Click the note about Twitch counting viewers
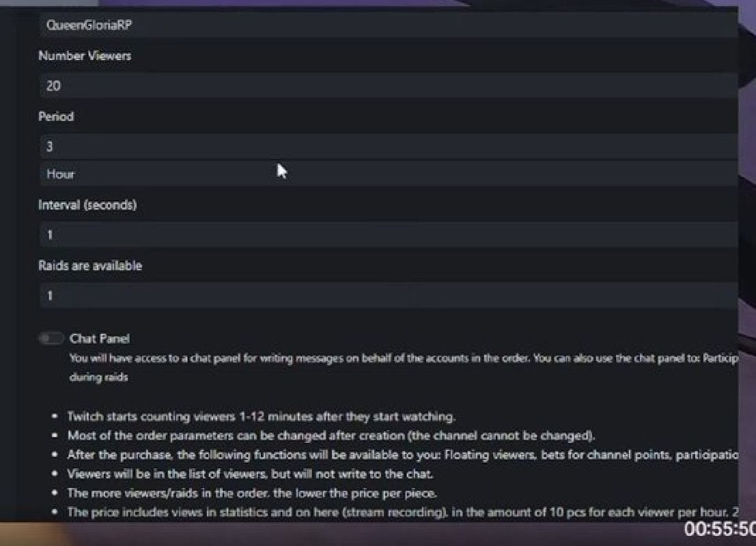Viewport: 756px width, 546px height. point(261,416)
